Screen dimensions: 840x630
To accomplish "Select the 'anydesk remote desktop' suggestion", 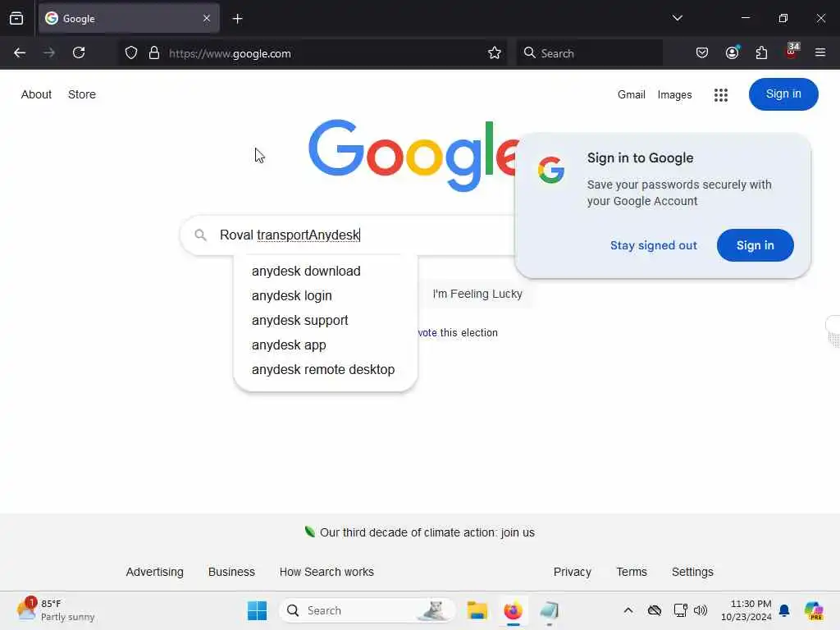I will (x=323, y=370).
